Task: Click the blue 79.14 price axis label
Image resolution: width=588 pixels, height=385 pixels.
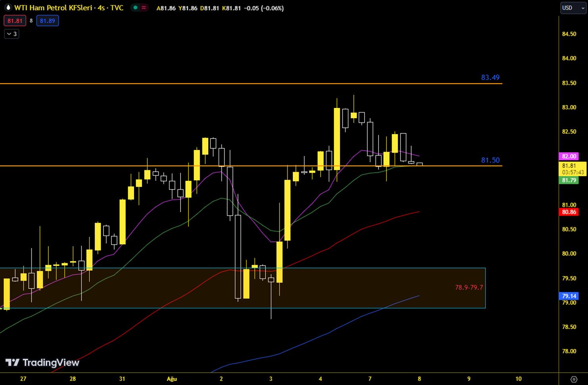Action: 569,296
